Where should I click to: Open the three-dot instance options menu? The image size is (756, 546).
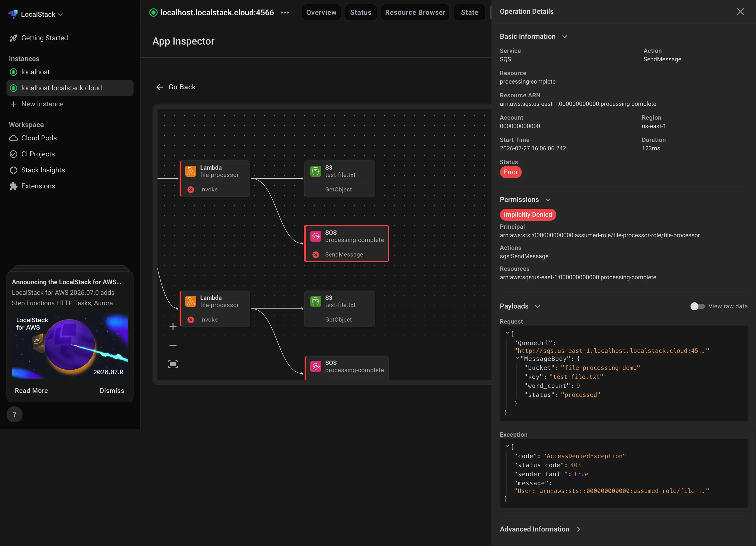pyautogui.click(x=285, y=13)
